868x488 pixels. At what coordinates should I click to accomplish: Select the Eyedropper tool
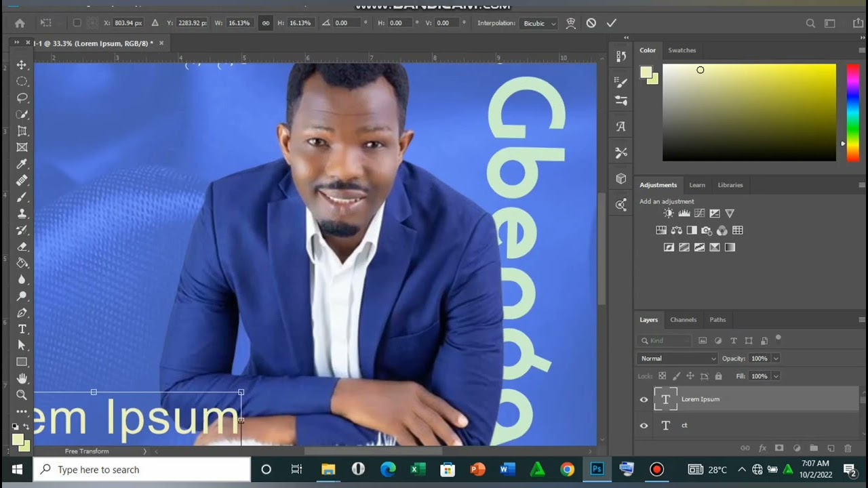22,164
